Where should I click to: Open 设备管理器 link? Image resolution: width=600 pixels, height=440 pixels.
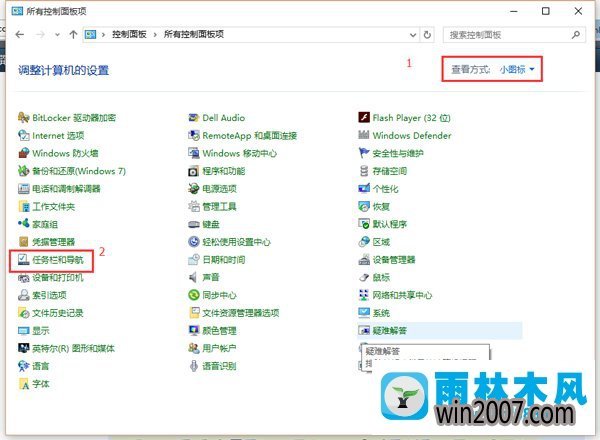click(x=394, y=260)
